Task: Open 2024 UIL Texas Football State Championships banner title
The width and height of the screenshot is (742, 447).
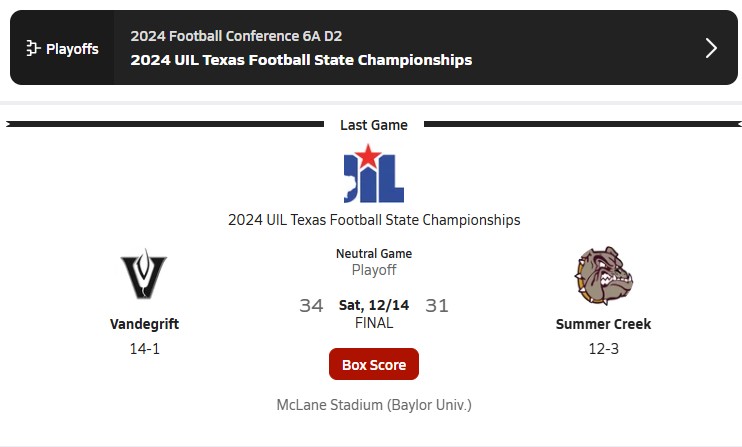Action: (301, 60)
